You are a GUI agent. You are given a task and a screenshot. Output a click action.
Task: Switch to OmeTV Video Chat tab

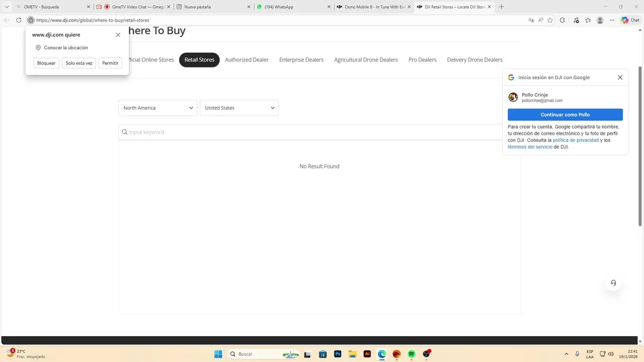pyautogui.click(x=134, y=7)
